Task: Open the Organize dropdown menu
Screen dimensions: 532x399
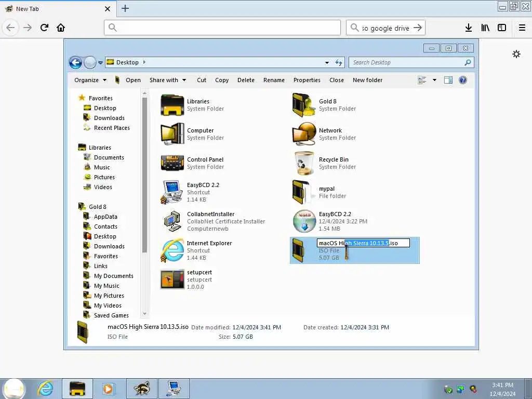Action: pos(90,80)
